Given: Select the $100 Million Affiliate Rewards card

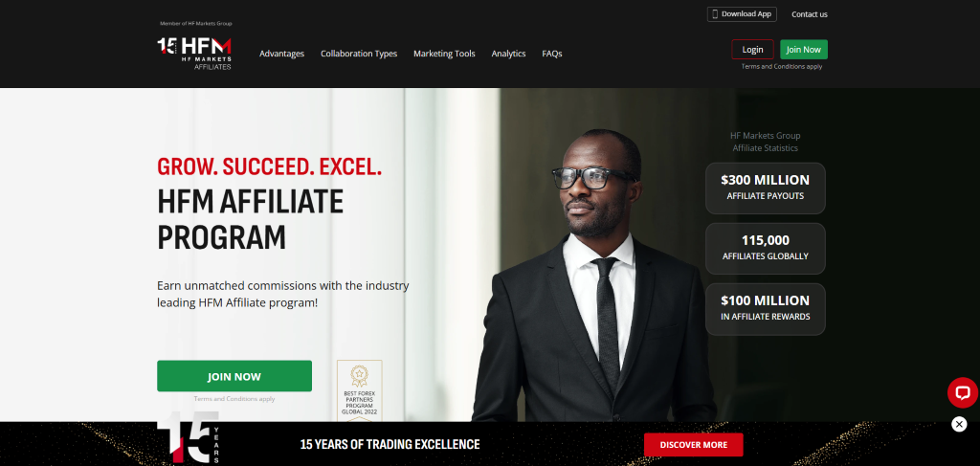Looking at the screenshot, I should coord(765,308).
